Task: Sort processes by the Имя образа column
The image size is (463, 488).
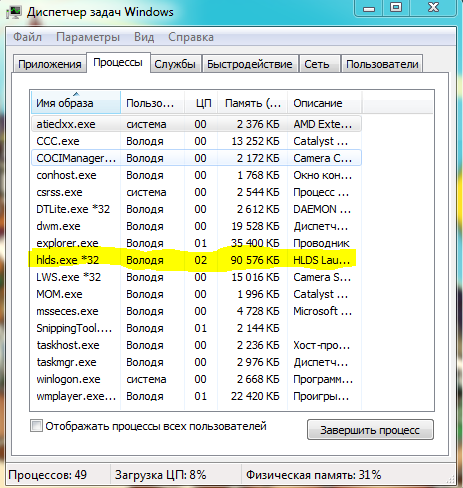Action: coord(76,103)
